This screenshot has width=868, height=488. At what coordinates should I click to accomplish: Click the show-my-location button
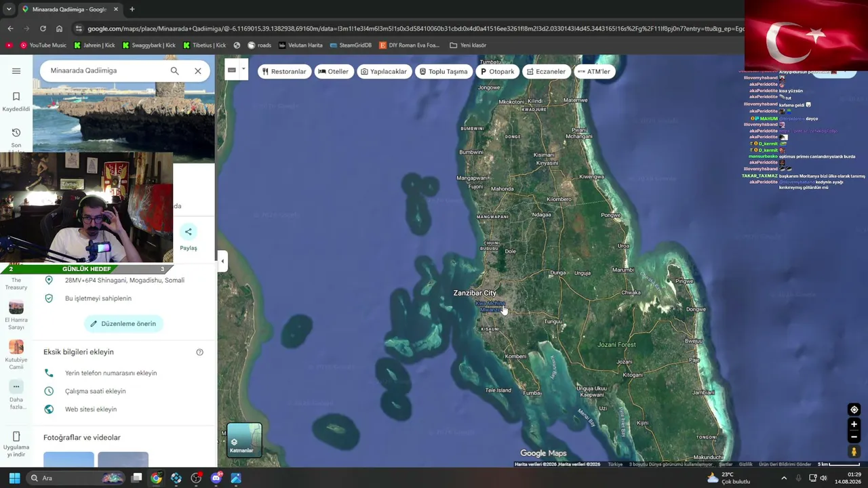[x=854, y=409]
